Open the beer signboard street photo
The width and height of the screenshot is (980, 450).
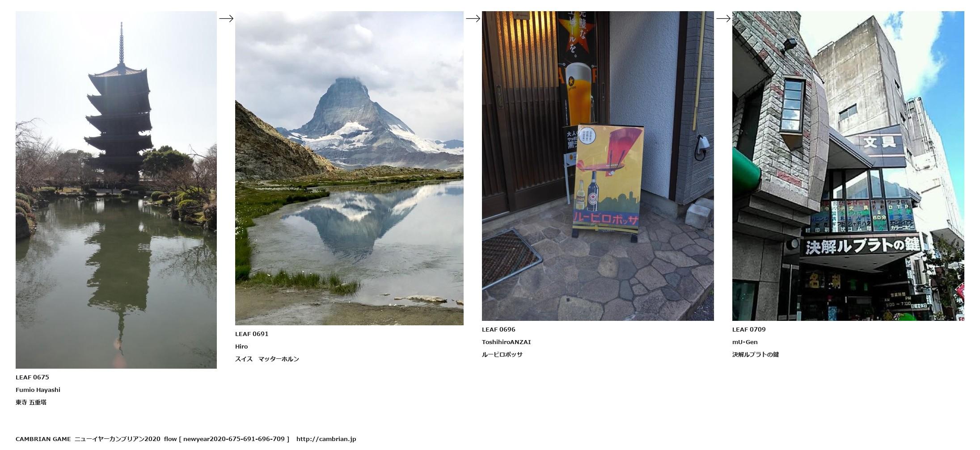(x=598, y=166)
